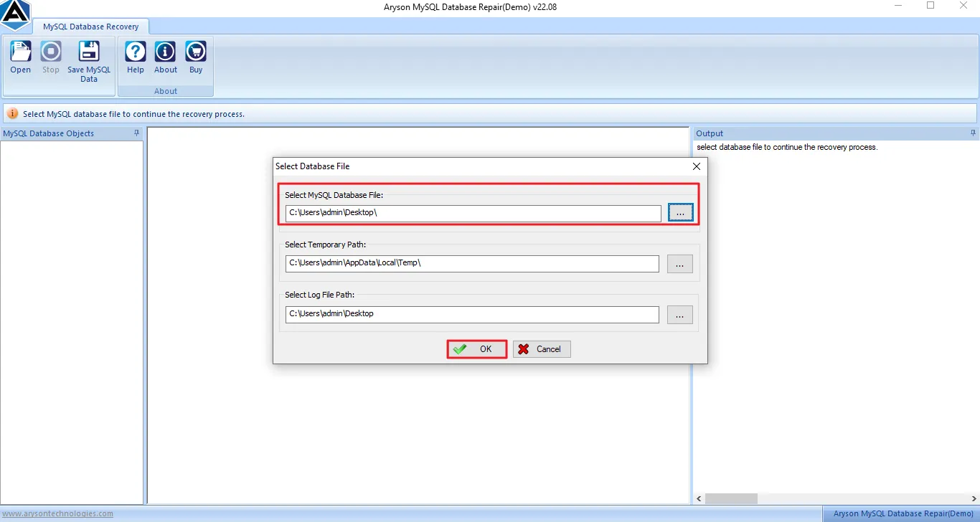The width and height of the screenshot is (980, 522).
Task: Browse for MySQL database file
Action: pos(681,213)
